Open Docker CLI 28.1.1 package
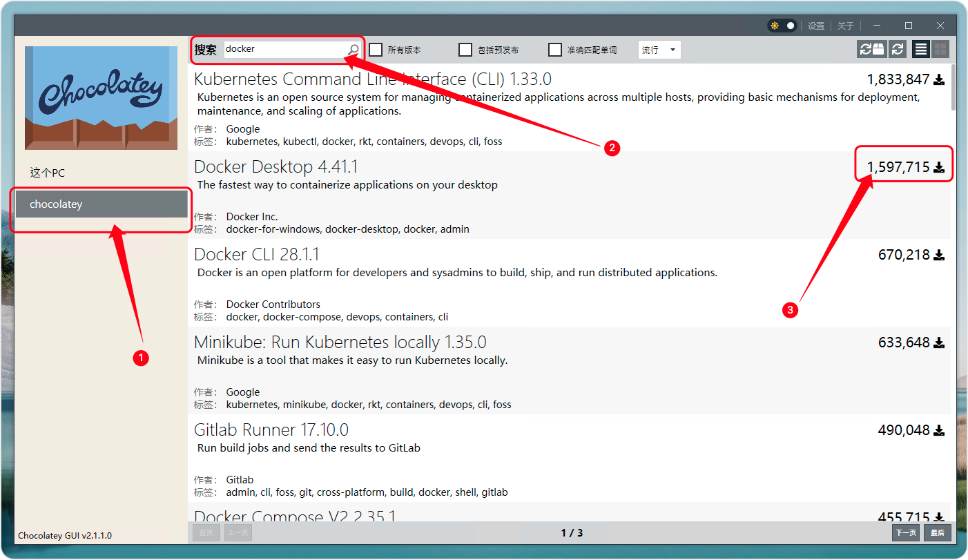The image size is (968, 560). pos(256,254)
